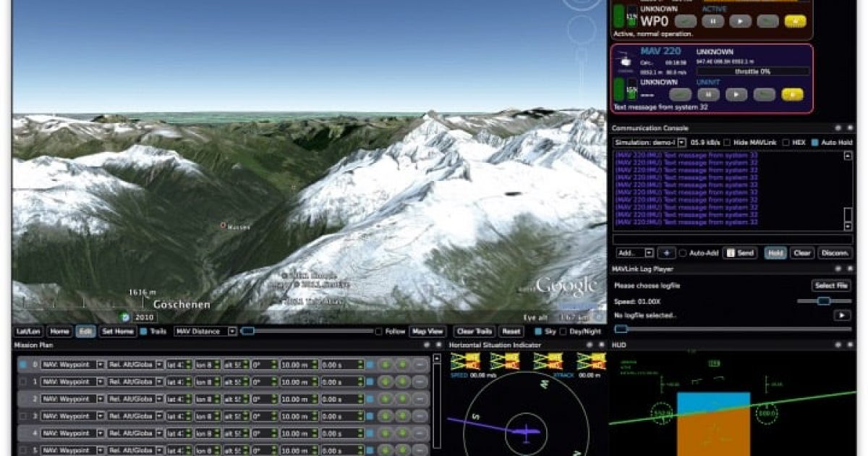Undock the Communication Console panel
Image resolution: width=868 pixels, height=456 pixels.
coord(837,127)
